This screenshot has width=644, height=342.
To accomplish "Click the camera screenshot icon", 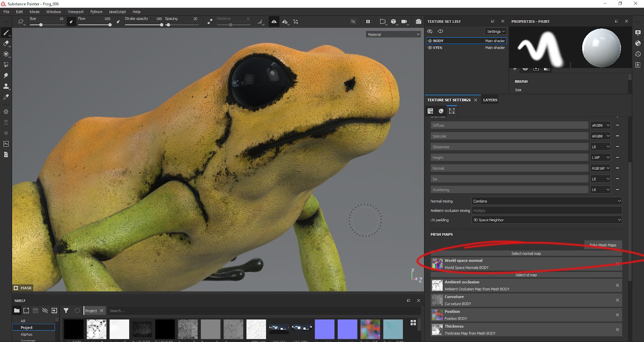I will (419, 22).
